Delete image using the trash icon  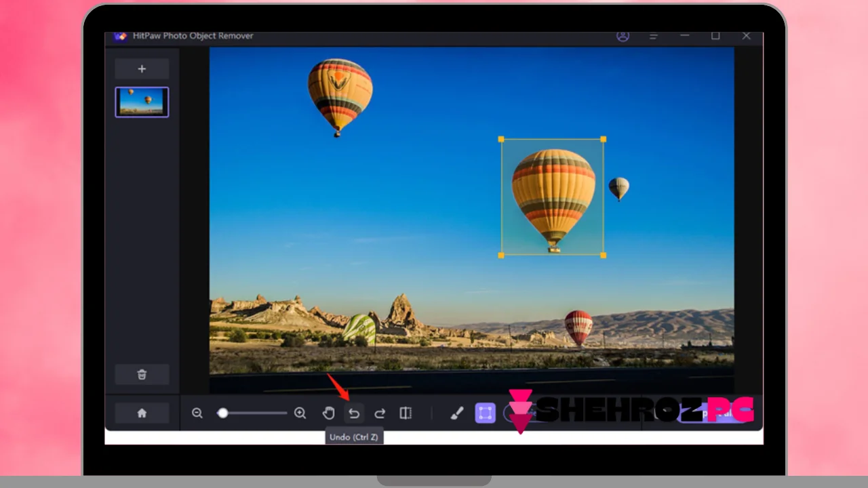(x=142, y=374)
